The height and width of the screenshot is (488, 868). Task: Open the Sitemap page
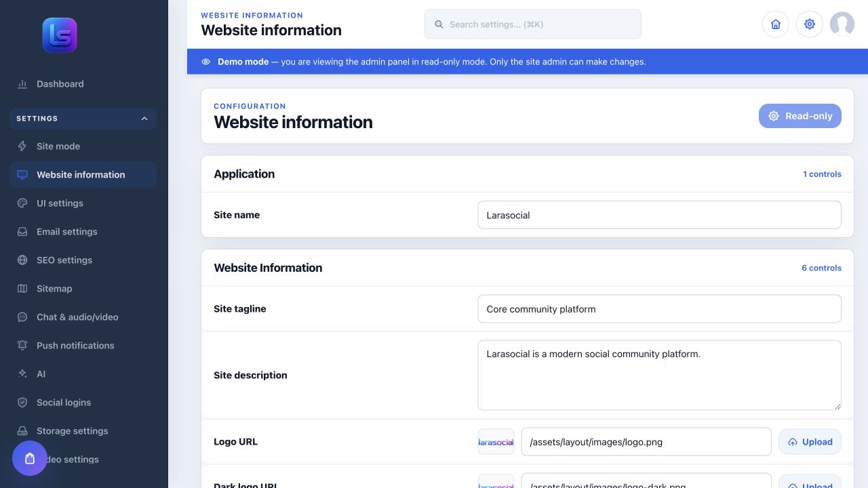[83, 289]
